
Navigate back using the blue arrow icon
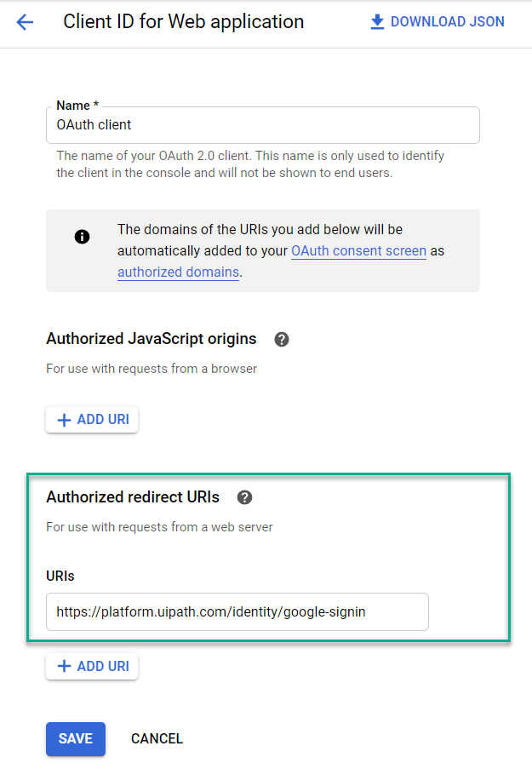point(24,21)
